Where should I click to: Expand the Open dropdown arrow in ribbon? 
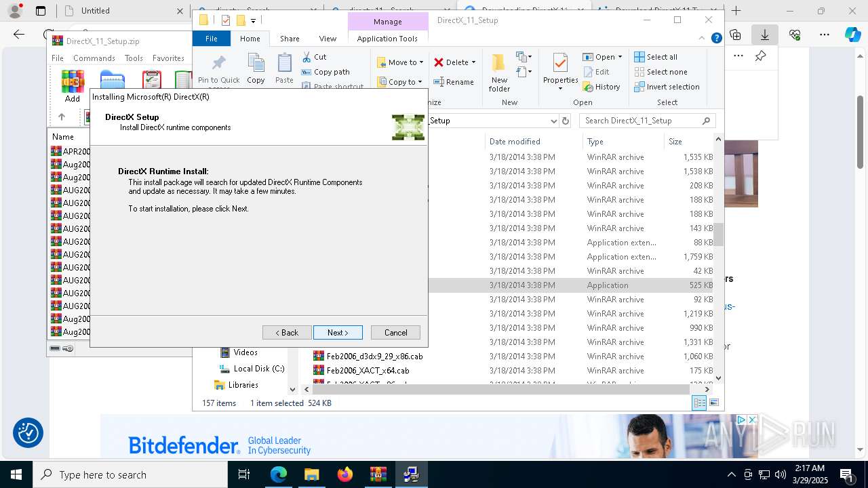620,57
